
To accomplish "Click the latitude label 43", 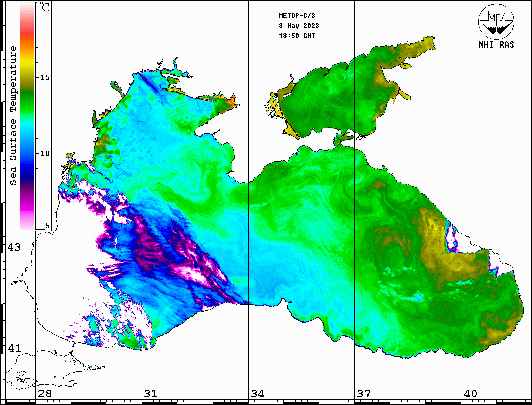I will point(14,247).
